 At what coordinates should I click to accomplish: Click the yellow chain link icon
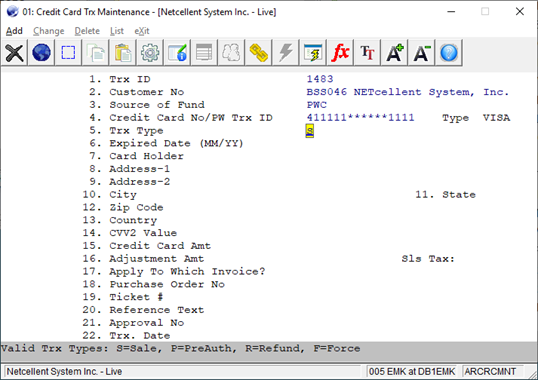258,53
